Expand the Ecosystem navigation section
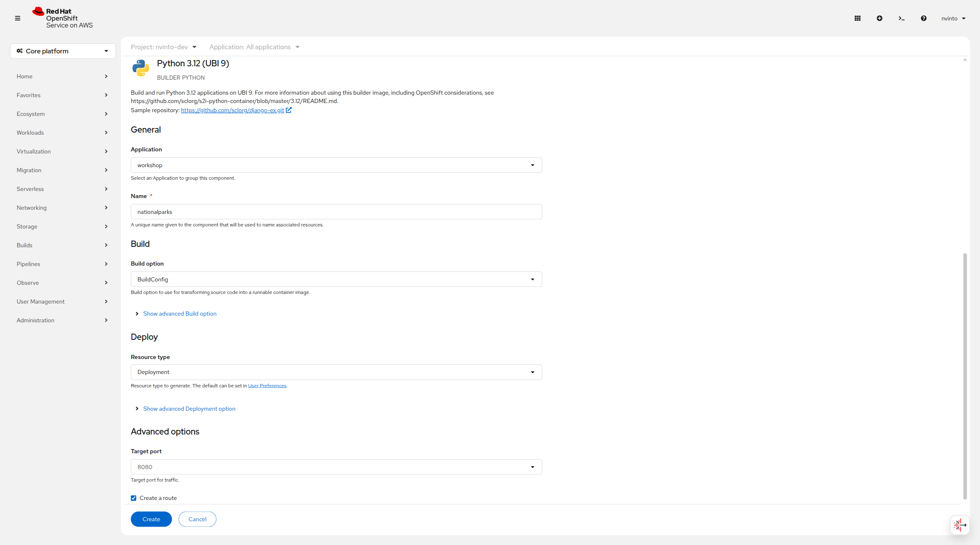The width and height of the screenshot is (980, 545). coord(62,114)
